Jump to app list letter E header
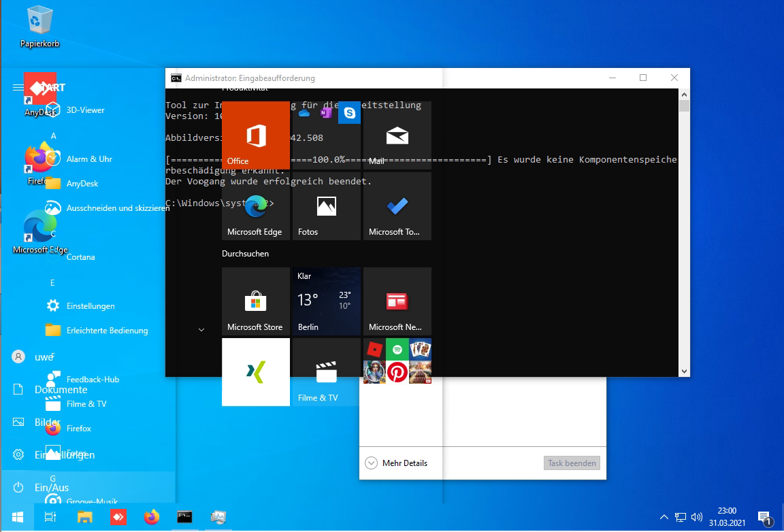This screenshot has width=784, height=532. click(x=52, y=283)
